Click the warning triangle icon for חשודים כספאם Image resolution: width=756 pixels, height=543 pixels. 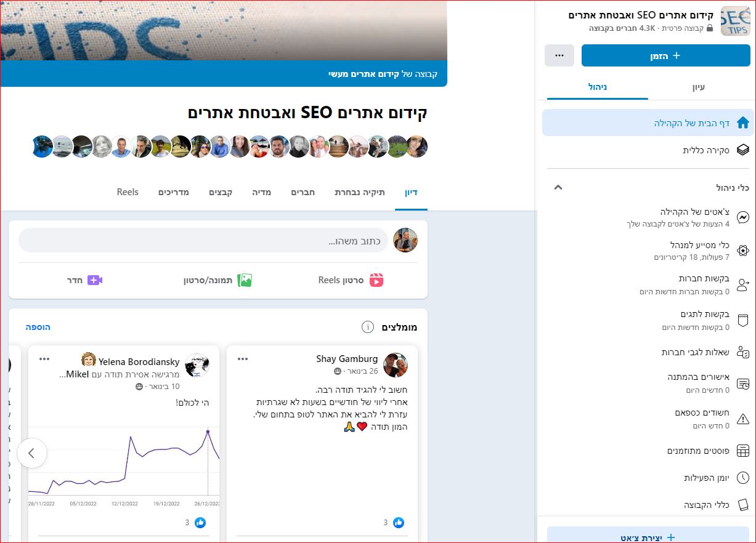coord(743,419)
